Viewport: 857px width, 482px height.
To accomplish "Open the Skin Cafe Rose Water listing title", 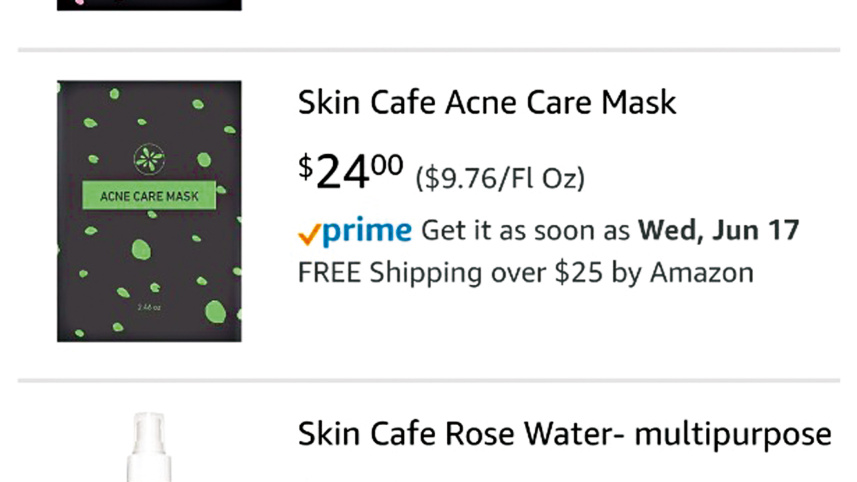I will [x=564, y=434].
